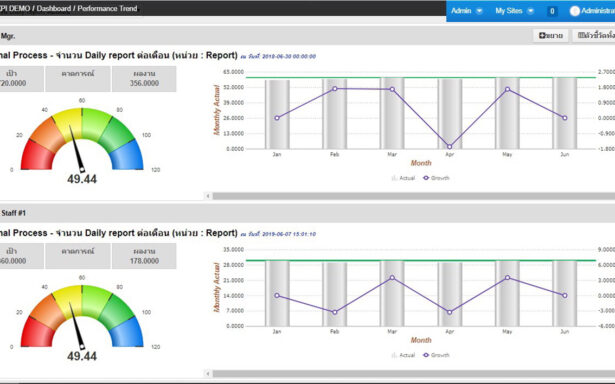This screenshot has width=615, height=384.
Task: Click the April growth point in top chart
Action: coord(449,147)
